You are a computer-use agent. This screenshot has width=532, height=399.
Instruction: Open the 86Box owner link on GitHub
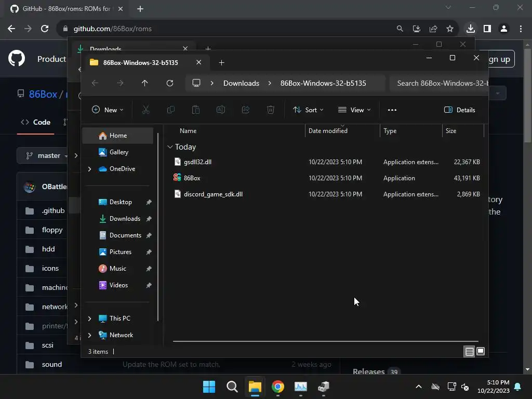click(x=43, y=94)
